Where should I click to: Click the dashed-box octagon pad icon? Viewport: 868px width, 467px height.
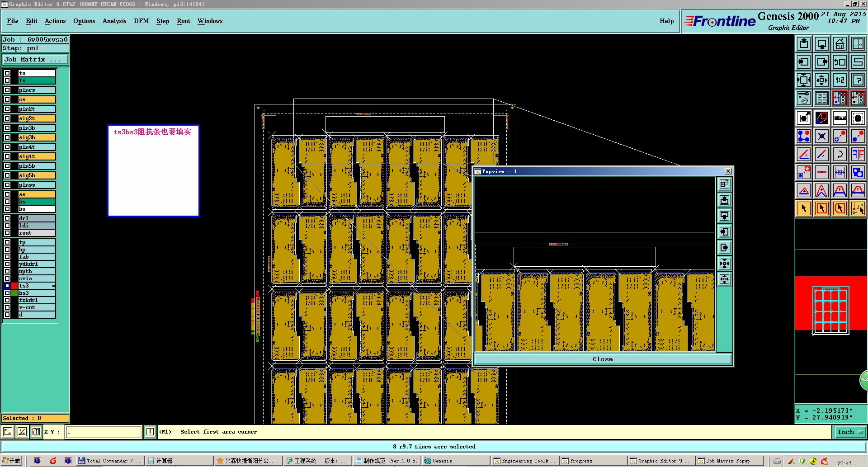[x=858, y=118]
